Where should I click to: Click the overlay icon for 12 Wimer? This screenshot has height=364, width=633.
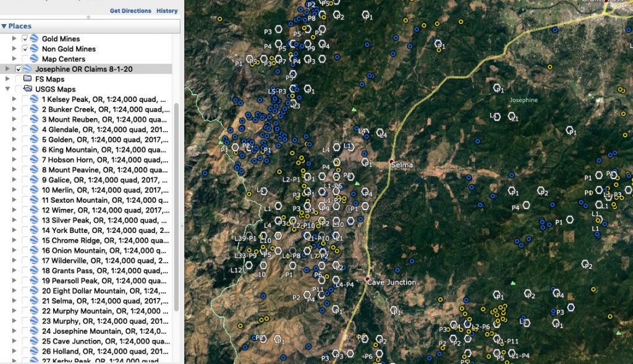coord(35,210)
